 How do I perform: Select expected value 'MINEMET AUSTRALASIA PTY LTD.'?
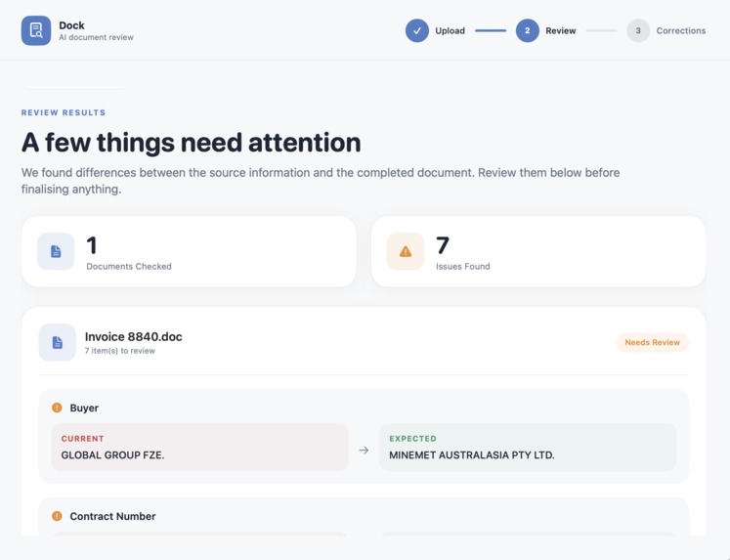click(x=472, y=455)
